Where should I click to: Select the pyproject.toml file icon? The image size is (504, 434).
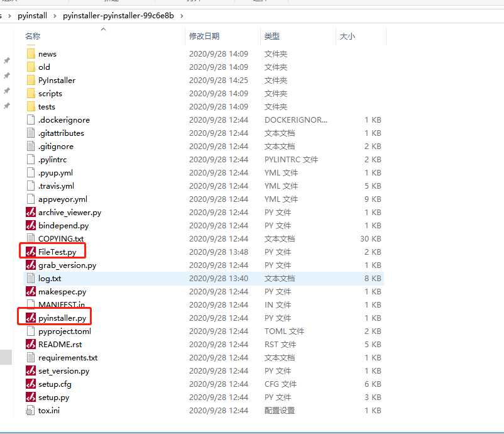point(31,331)
